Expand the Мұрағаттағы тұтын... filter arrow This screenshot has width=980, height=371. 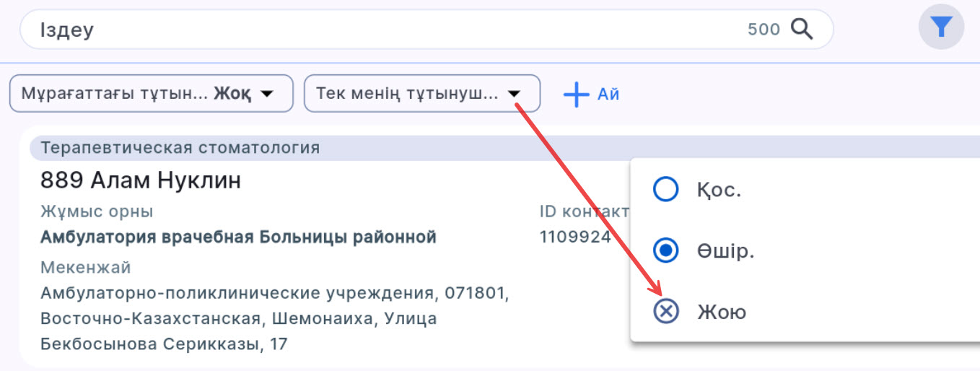pos(266,94)
